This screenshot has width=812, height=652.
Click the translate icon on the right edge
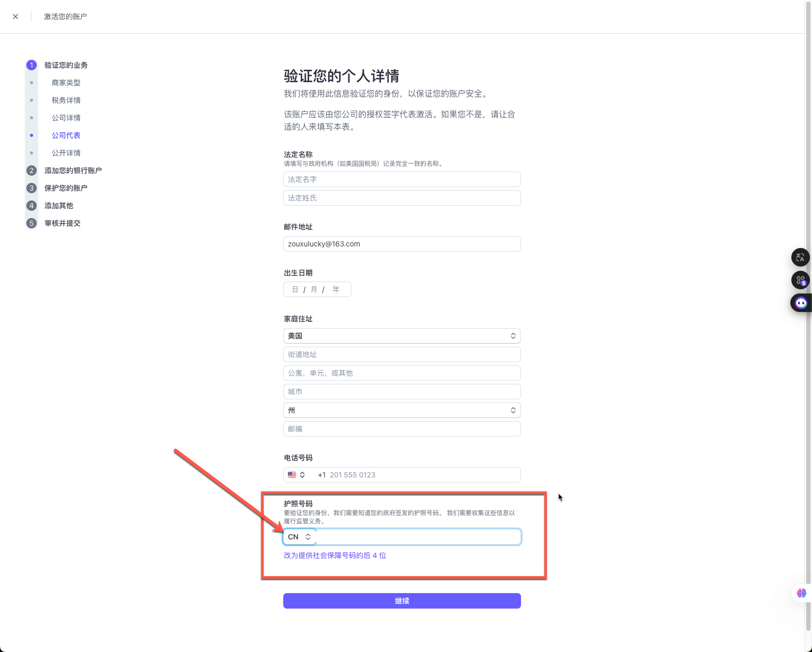800,257
